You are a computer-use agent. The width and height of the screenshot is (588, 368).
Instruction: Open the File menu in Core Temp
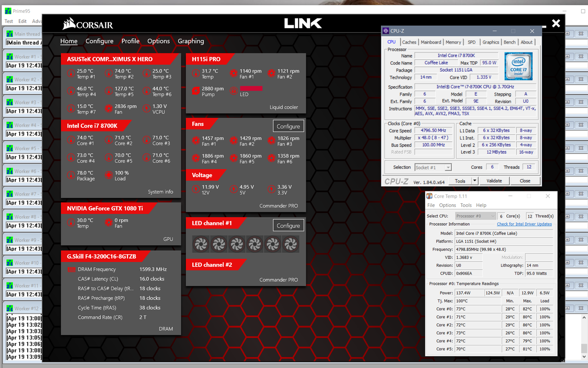431,205
